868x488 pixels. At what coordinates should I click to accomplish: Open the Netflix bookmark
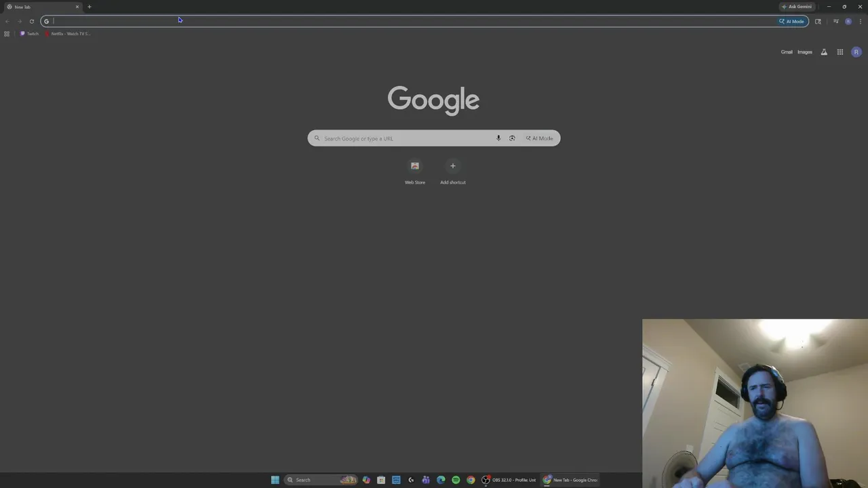point(68,33)
